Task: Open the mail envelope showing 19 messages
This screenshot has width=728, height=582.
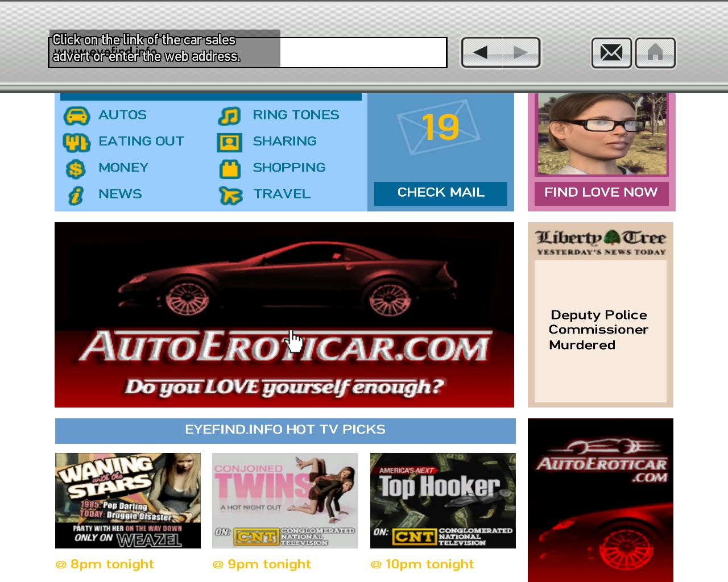Action: tap(439, 127)
